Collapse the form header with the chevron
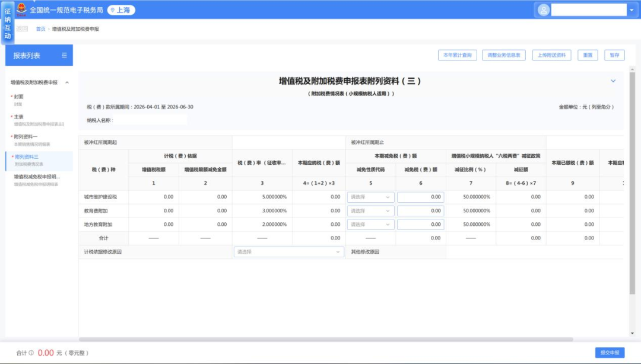Image resolution: width=641 pixels, height=364 pixels. click(x=613, y=81)
